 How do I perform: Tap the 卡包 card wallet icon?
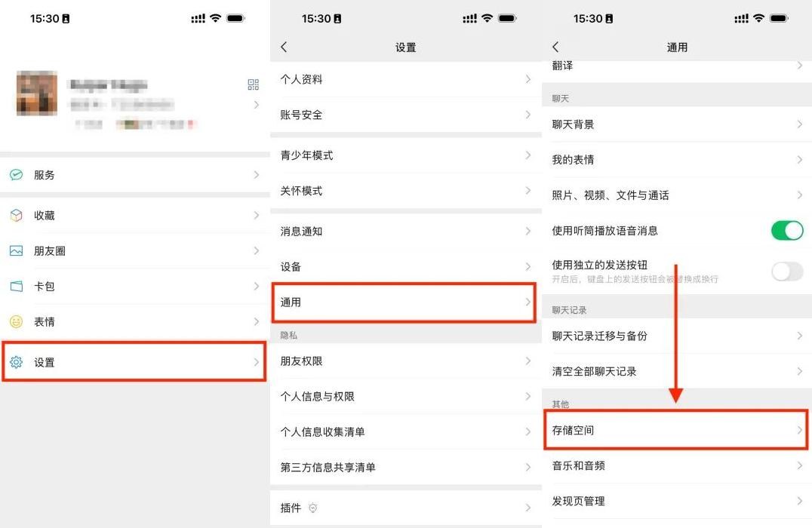pyautogui.click(x=16, y=287)
